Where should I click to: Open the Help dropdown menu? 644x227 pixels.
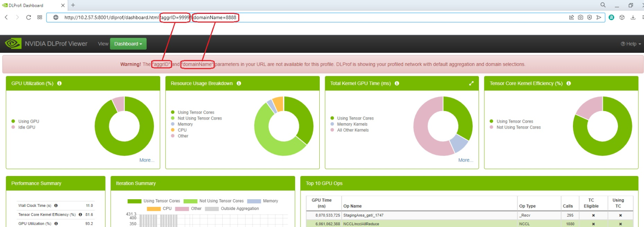631,44
